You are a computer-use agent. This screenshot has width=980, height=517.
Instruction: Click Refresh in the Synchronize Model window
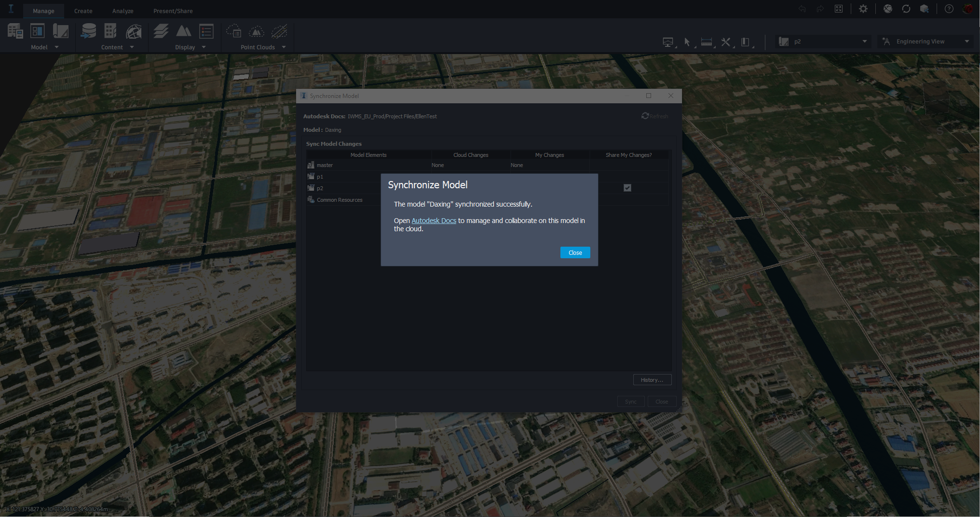(x=654, y=116)
